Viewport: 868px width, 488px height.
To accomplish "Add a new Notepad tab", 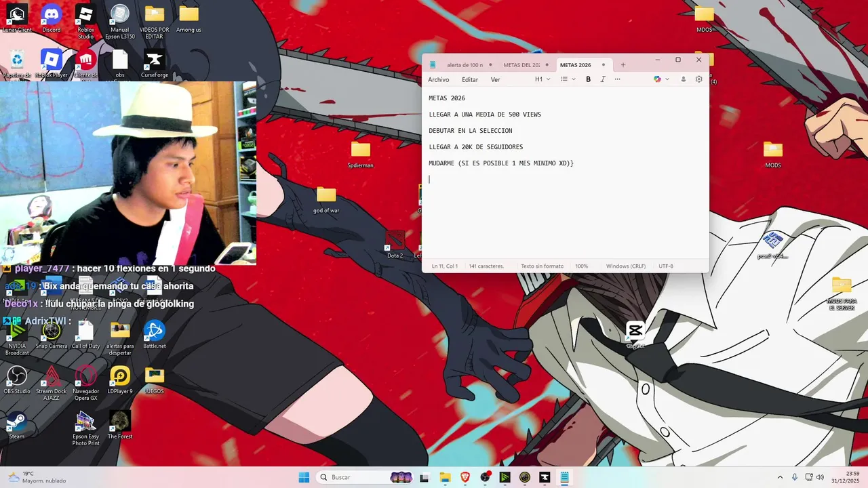I will pyautogui.click(x=623, y=65).
